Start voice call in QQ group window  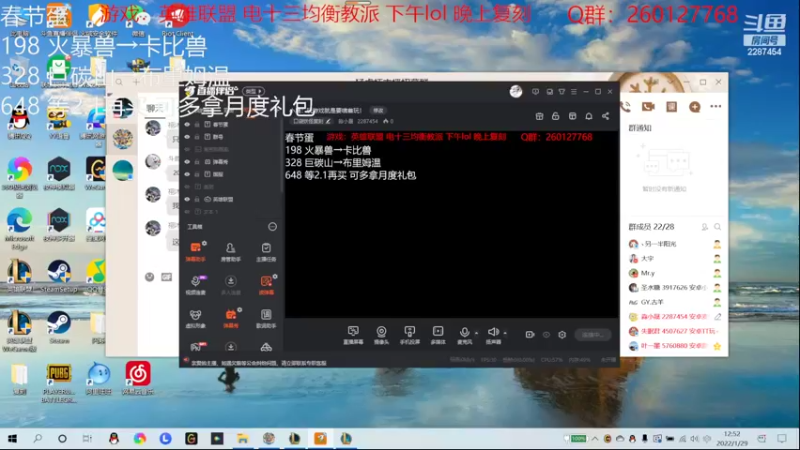tap(626, 107)
